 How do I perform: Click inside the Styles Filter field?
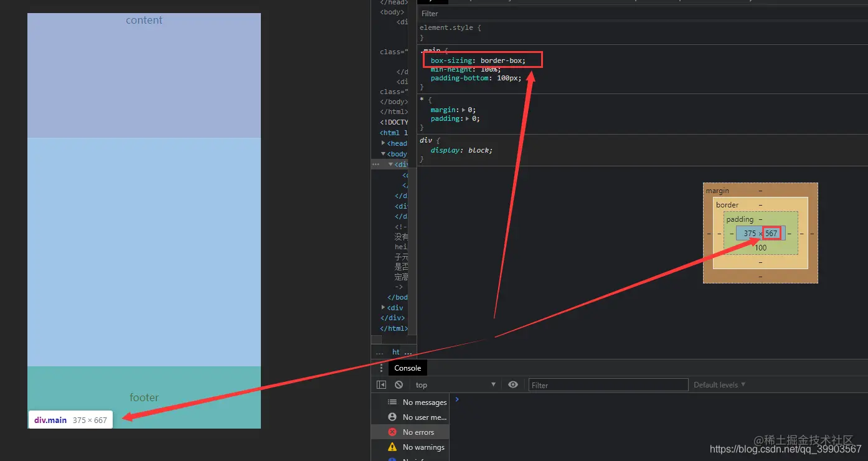[642, 13]
